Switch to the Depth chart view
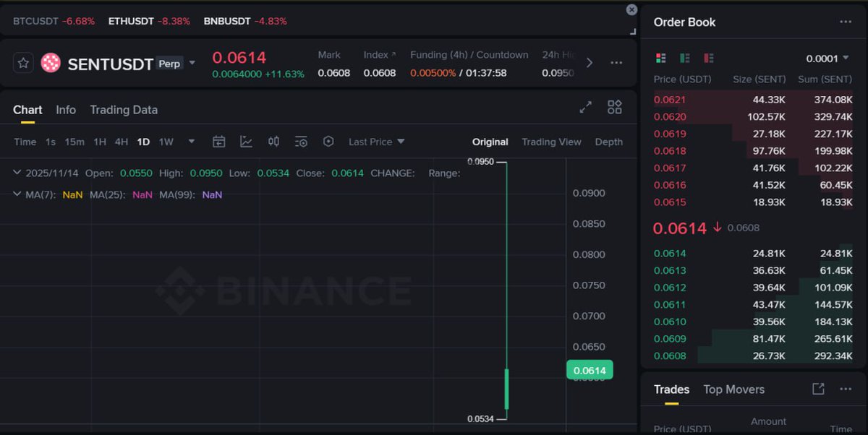The image size is (868, 435). 608,142
